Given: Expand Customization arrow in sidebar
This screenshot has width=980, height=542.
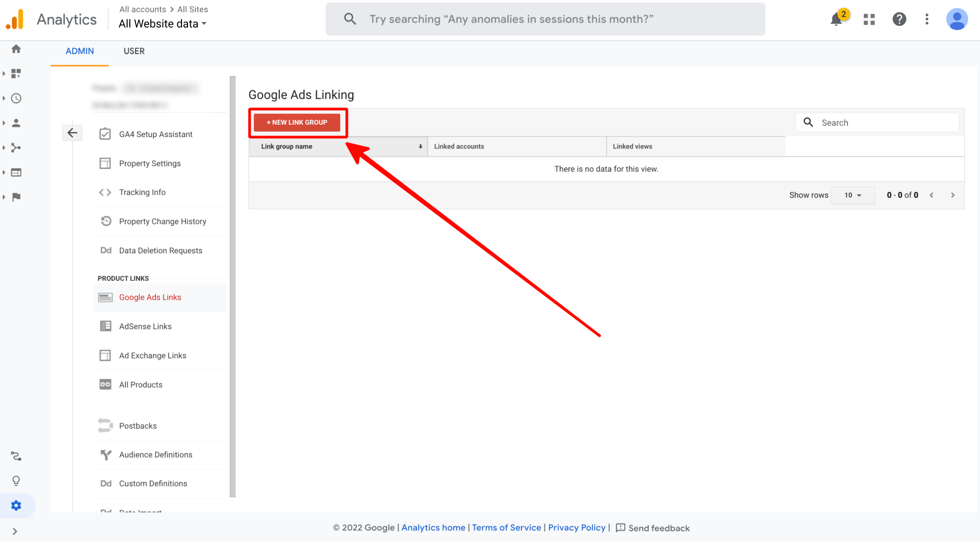Looking at the screenshot, I should click(4, 73).
